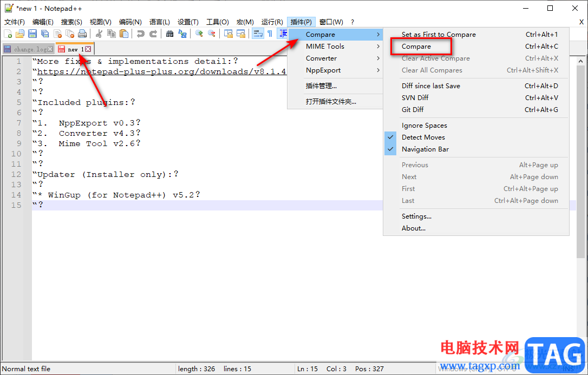This screenshot has height=375, width=588.
Task: Choose 打开插件文件夹... menu entry
Action: [335, 102]
